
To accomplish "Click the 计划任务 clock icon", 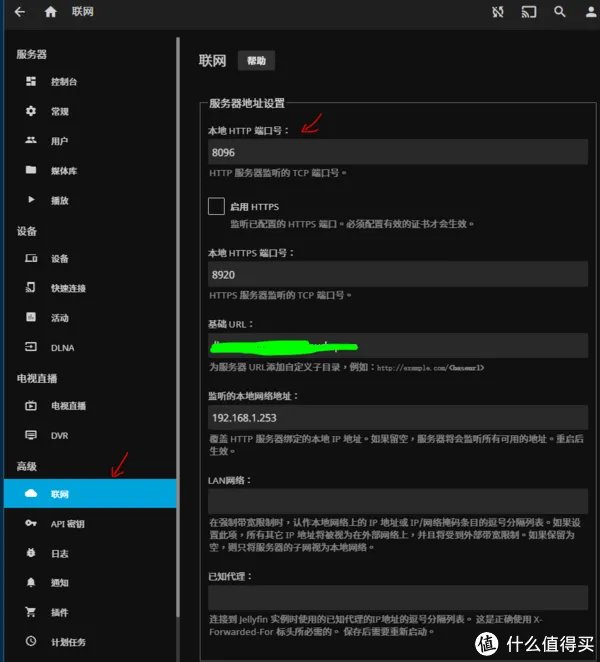I will pyautogui.click(x=31, y=641).
